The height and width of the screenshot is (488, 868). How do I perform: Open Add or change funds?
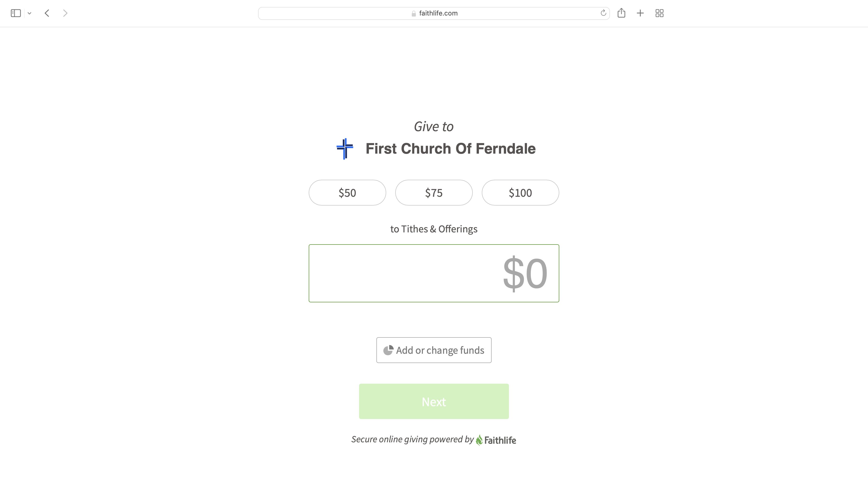click(434, 350)
